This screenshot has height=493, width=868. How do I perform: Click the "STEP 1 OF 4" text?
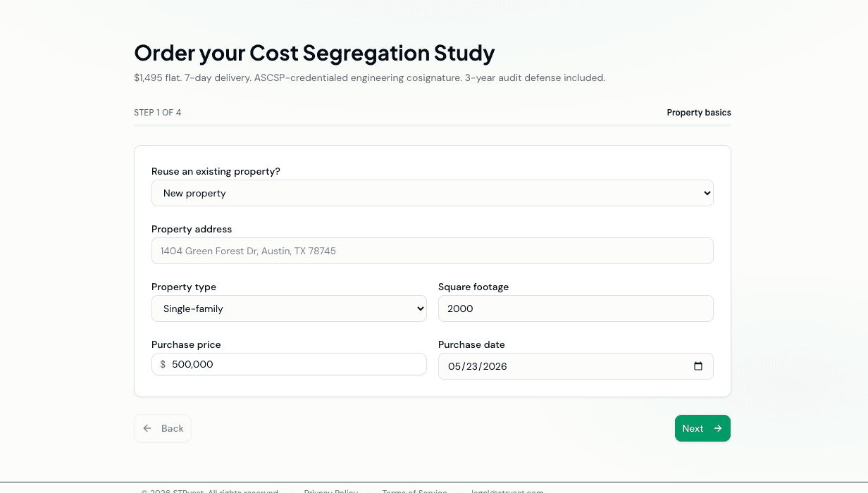(158, 113)
